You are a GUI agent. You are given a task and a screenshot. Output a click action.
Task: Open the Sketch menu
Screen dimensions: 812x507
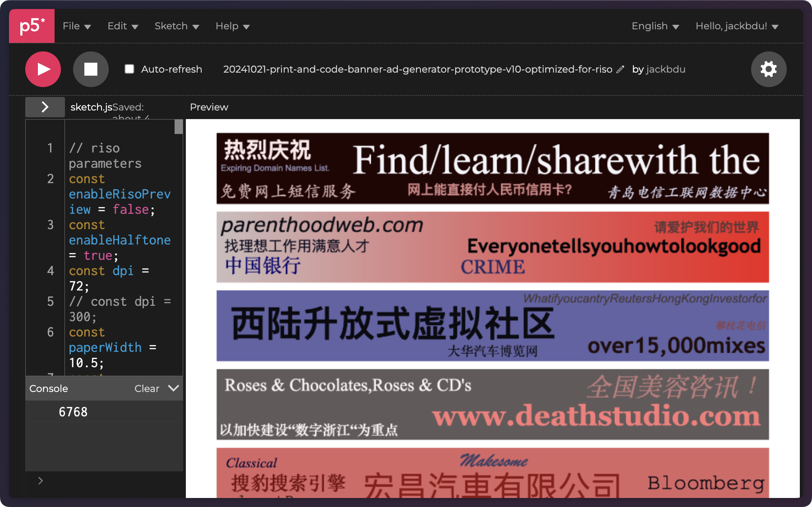pos(176,26)
